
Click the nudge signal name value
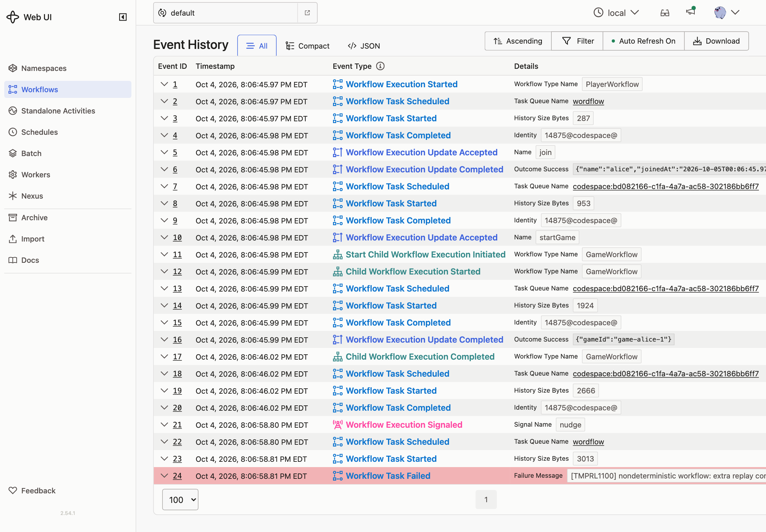pyautogui.click(x=570, y=425)
